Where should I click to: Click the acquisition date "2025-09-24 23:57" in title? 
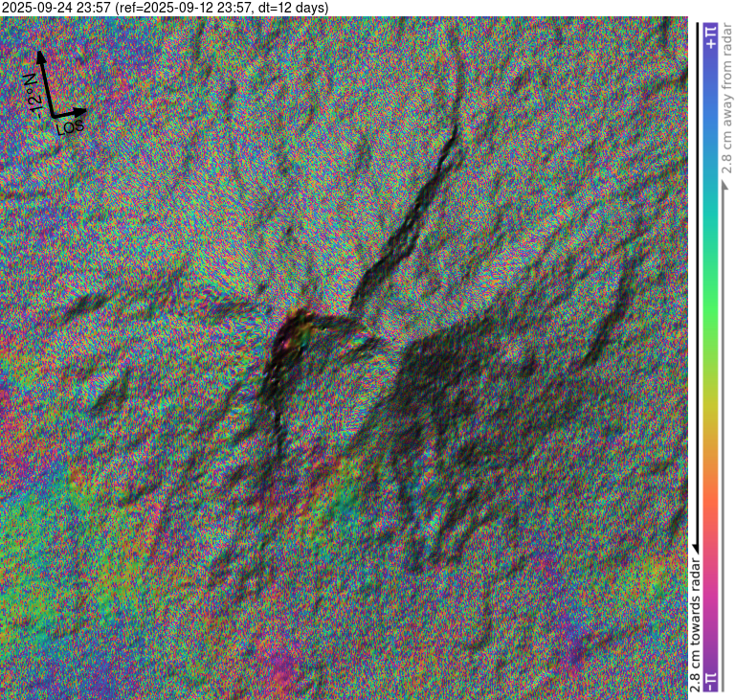(56, 8)
